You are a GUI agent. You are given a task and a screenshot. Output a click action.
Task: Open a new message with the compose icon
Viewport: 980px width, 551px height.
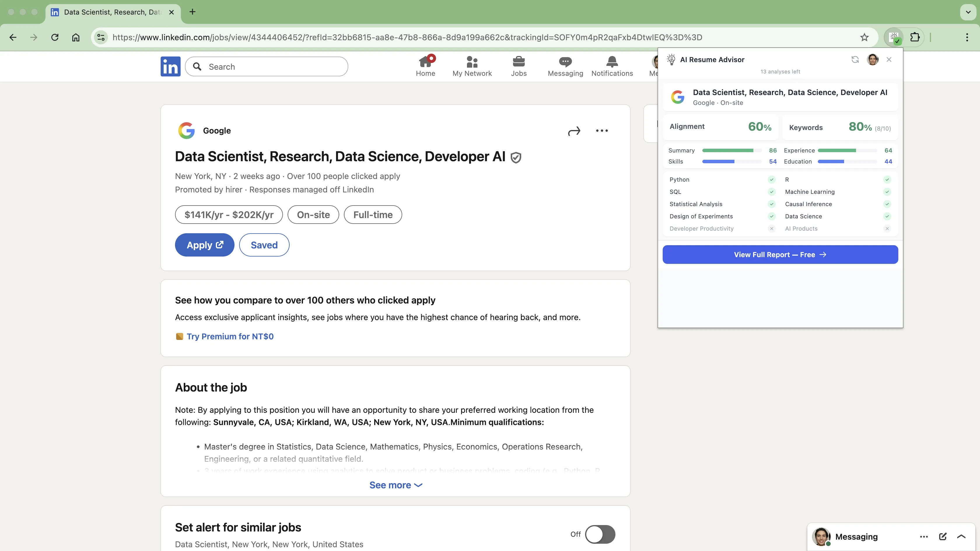(943, 536)
